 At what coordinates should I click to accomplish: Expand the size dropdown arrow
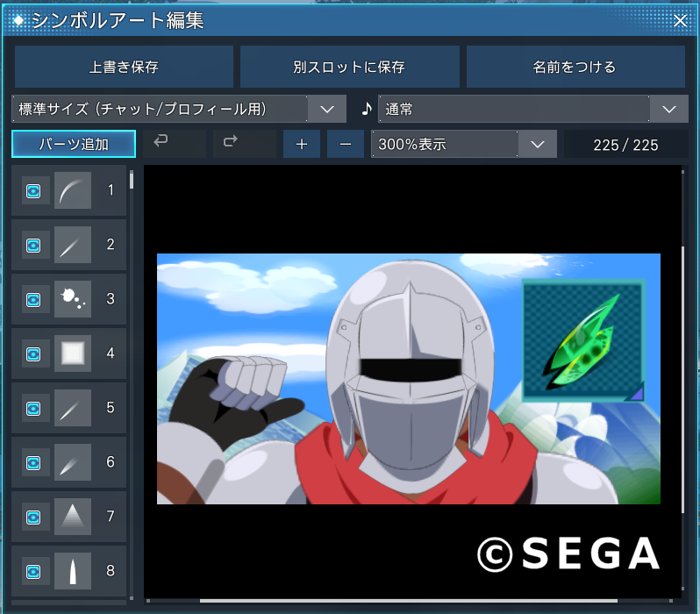pos(327,109)
